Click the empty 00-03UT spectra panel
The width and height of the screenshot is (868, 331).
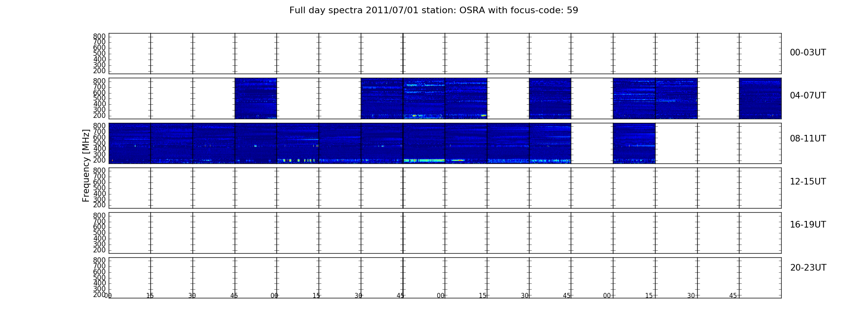click(x=445, y=53)
